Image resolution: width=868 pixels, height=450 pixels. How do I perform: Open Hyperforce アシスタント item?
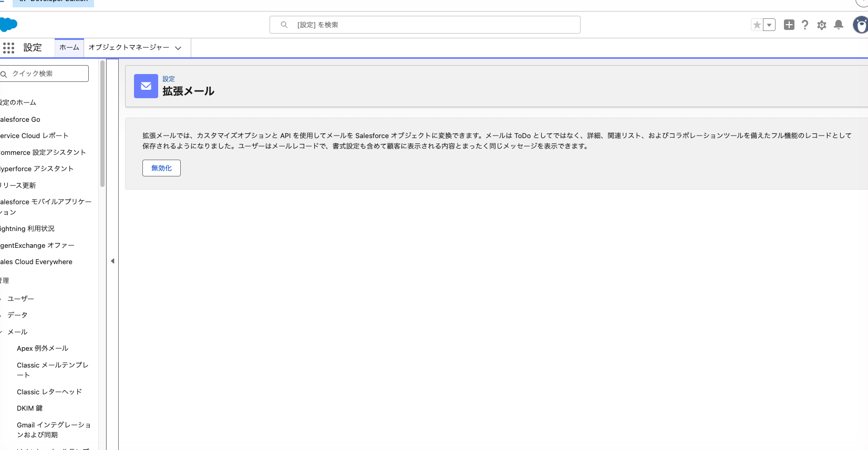point(37,169)
